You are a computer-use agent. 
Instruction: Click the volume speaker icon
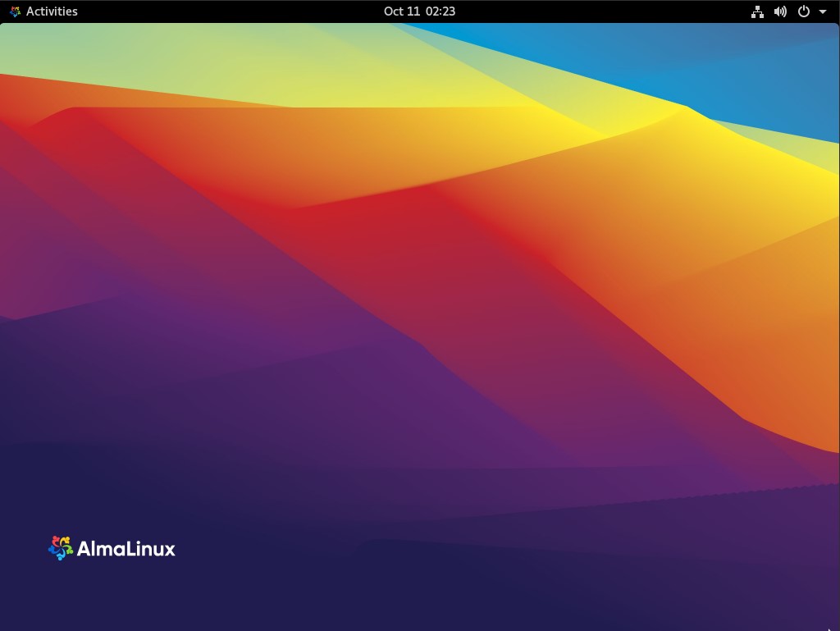(x=781, y=11)
